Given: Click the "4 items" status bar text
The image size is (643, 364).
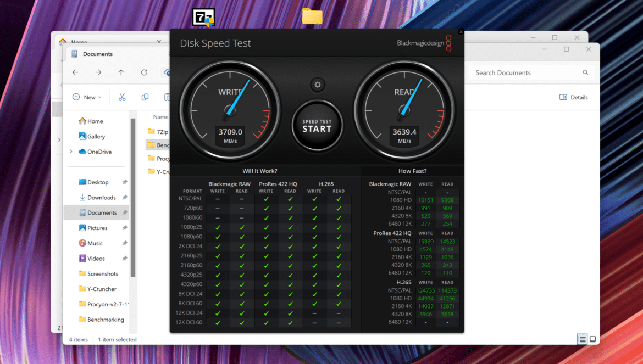Looking at the screenshot, I should 79,339.
